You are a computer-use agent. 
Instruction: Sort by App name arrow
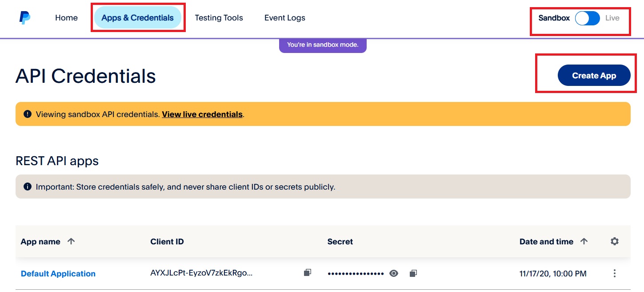(x=71, y=241)
